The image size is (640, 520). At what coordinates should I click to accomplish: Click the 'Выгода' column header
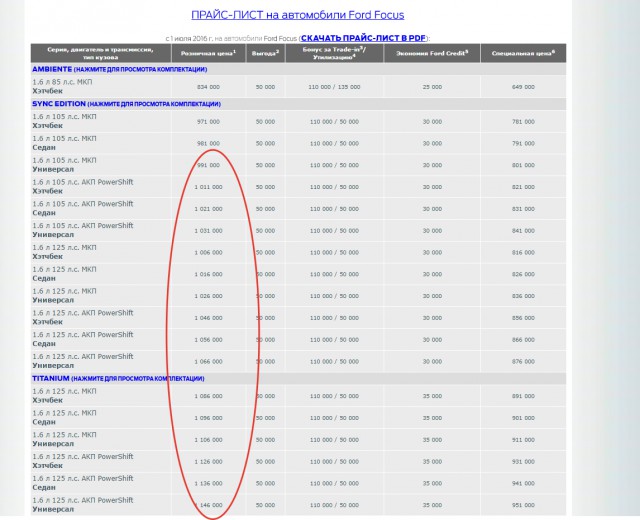click(x=265, y=53)
